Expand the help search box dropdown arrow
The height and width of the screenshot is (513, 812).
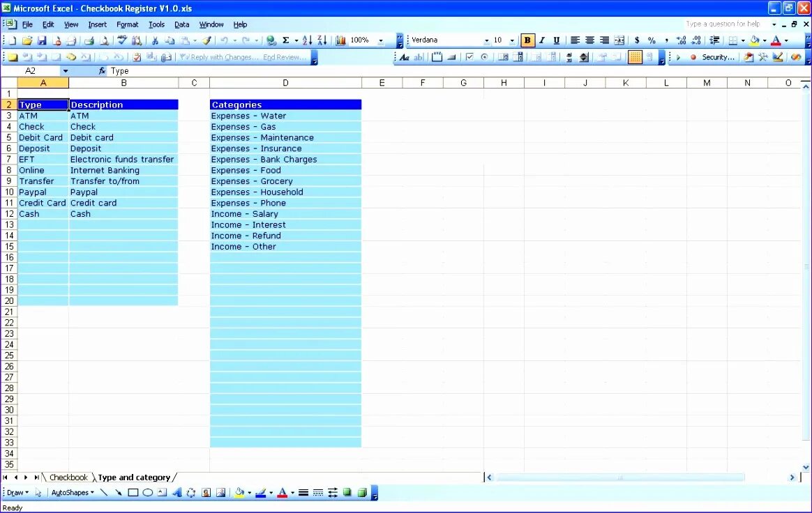774,24
